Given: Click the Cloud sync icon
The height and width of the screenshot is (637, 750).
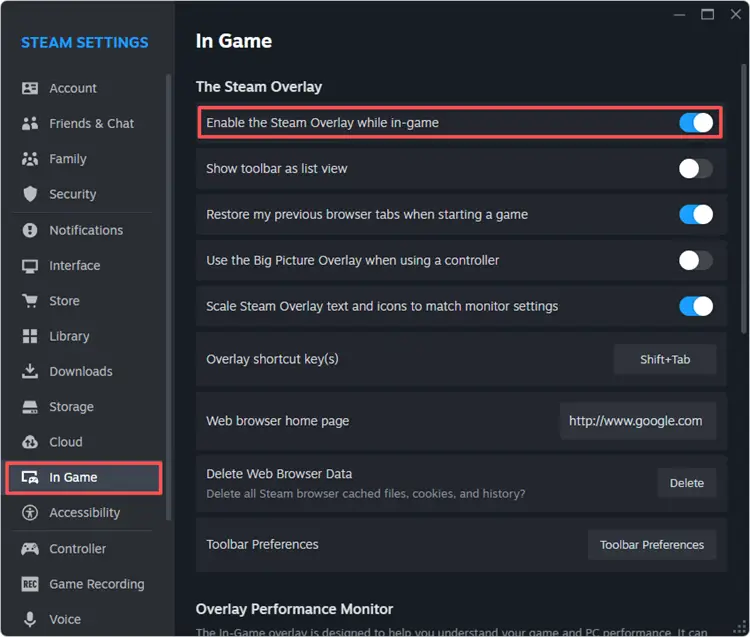Looking at the screenshot, I should pos(30,442).
